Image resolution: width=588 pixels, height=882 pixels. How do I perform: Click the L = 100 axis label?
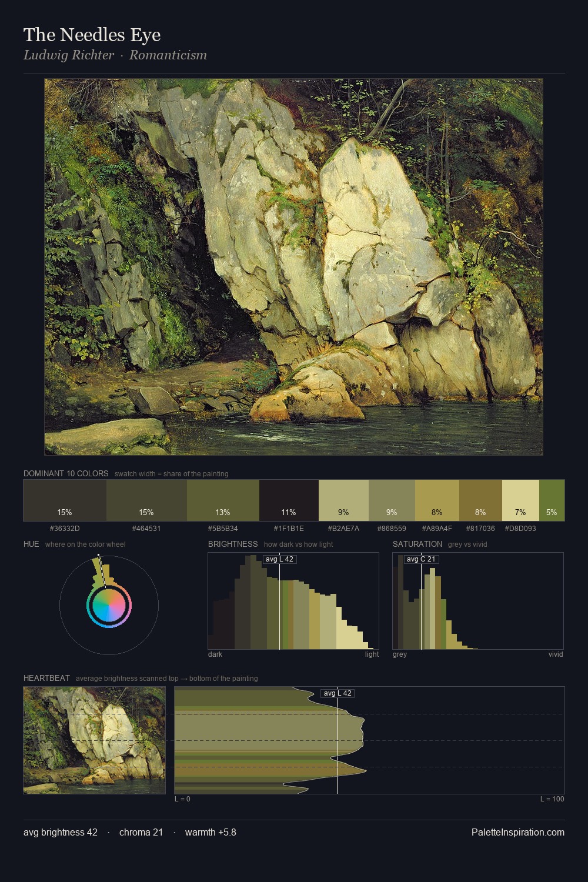pyautogui.click(x=552, y=799)
